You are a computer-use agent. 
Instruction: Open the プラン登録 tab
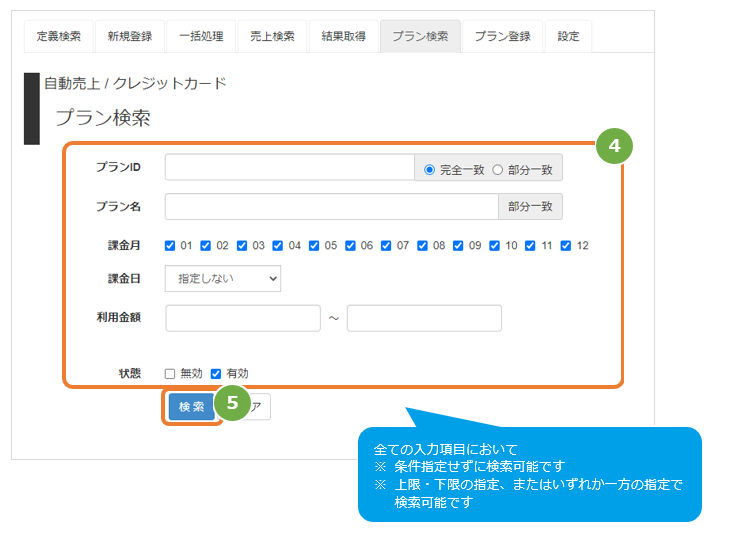[x=503, y=36]
